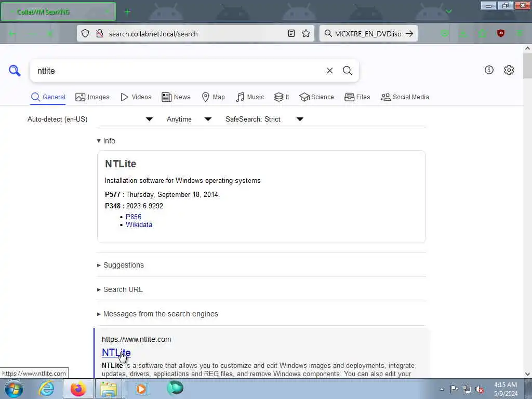Open the P856 link
The height and width of the screenshot is (399, 532).
pyautogui.click(x=134, y=217)
